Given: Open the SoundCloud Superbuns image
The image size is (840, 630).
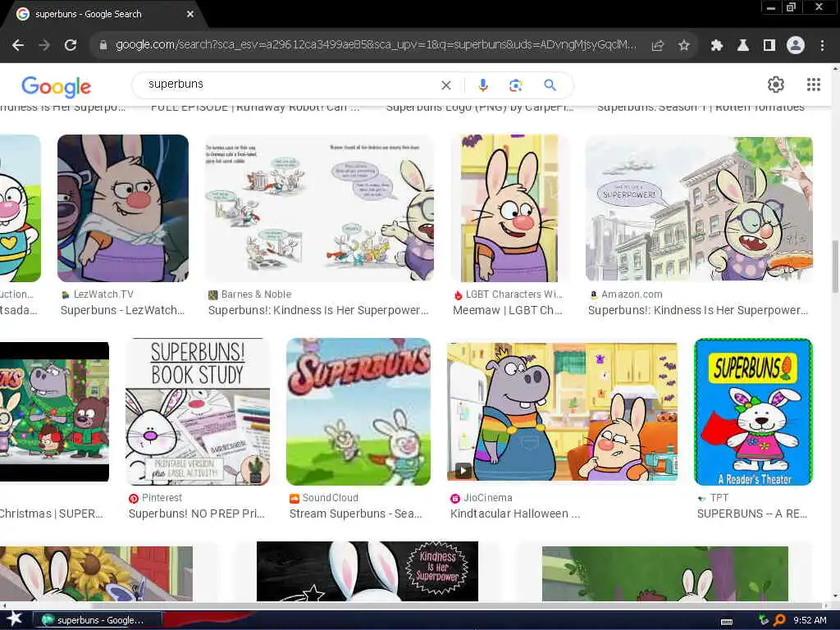Looking at the screenshot, I should tap(358, 412).
